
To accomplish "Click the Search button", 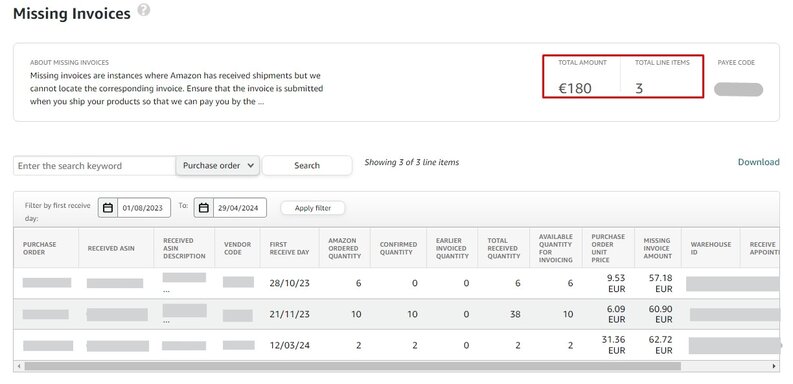I will pos(307,165).
